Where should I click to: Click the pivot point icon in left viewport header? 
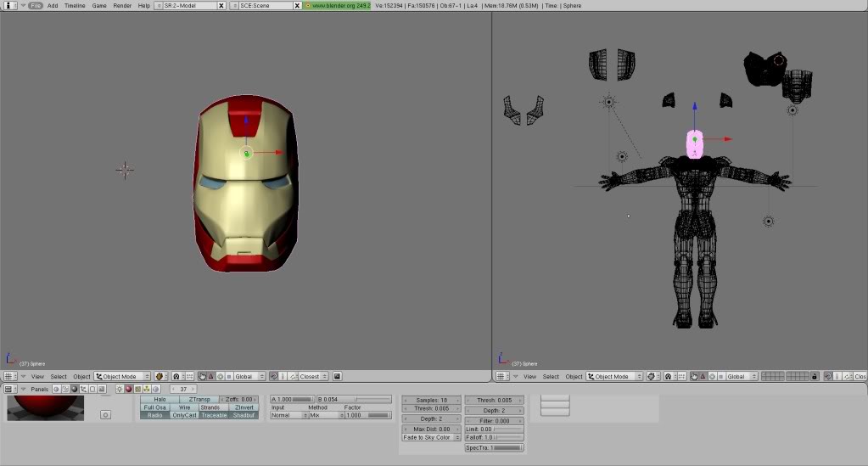point(176,376)
